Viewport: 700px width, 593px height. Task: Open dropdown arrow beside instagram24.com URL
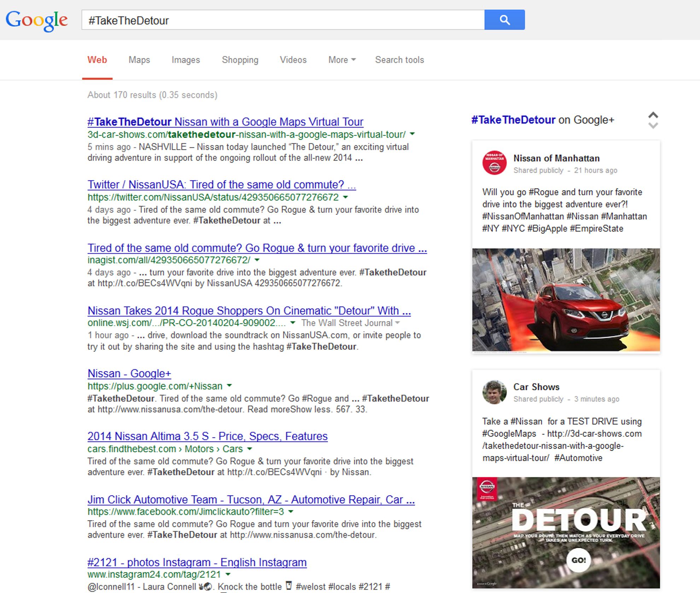click(228, 575)
